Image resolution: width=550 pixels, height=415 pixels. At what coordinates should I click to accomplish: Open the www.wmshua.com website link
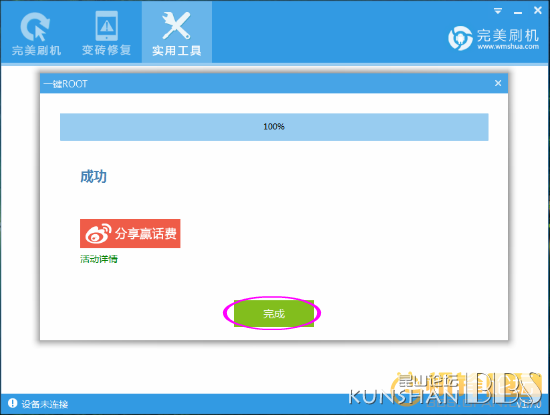click(508, 47)
